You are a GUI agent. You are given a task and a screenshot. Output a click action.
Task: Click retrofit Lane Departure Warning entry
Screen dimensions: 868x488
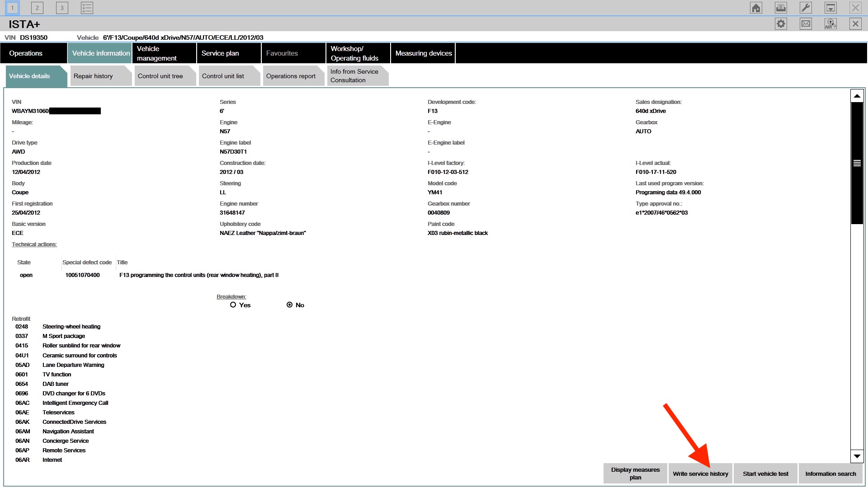[73, 365]
